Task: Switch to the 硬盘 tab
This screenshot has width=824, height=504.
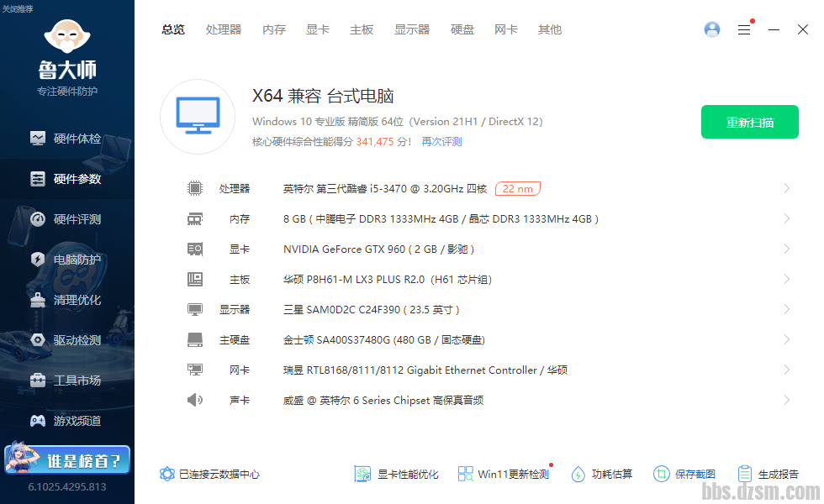Action: 462,29
